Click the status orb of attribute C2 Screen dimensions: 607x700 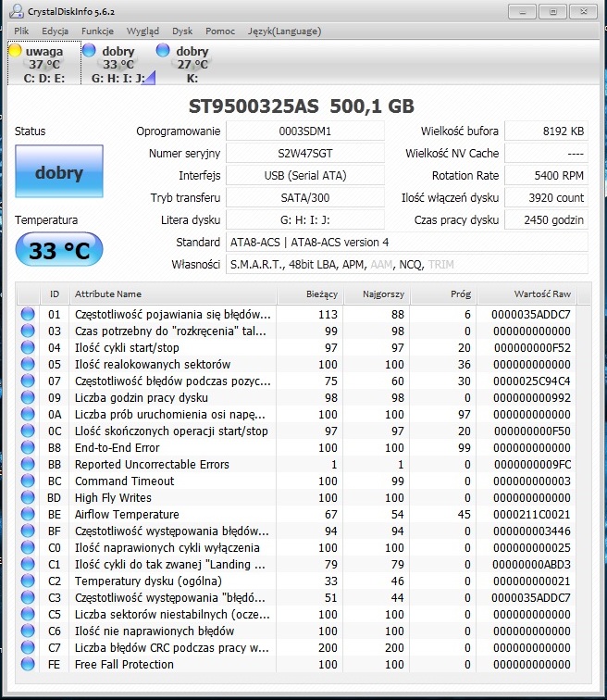[28, 581]
